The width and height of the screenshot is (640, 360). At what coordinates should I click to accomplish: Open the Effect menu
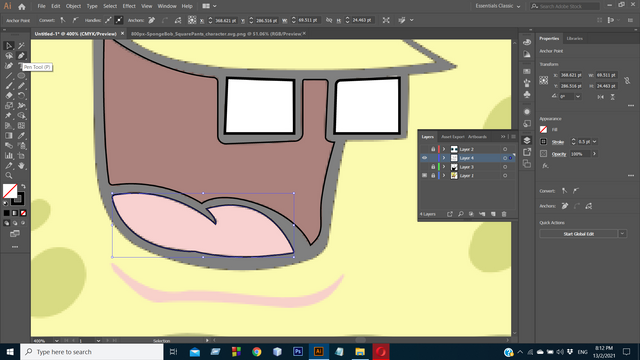point(129,6)
